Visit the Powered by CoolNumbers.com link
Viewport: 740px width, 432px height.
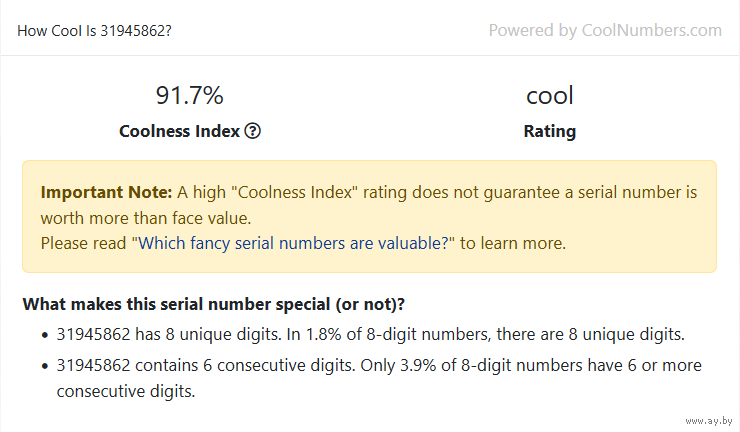pos(605,30)
